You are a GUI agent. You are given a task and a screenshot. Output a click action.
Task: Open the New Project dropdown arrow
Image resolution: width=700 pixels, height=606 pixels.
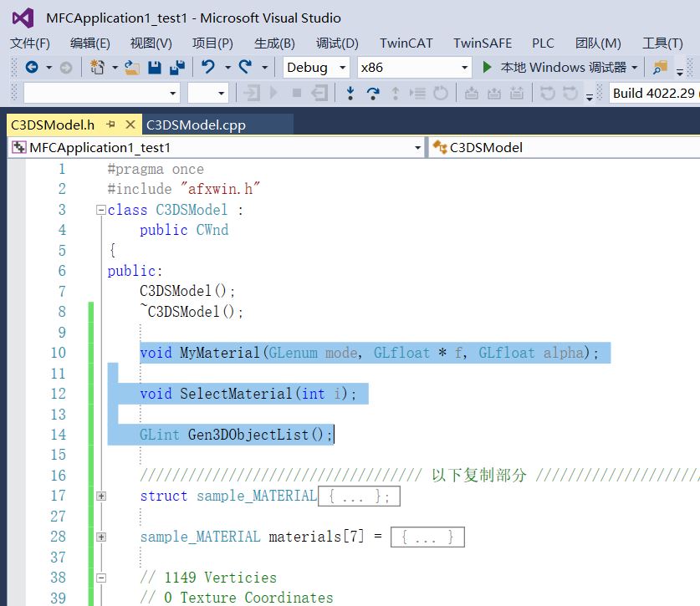115,68
